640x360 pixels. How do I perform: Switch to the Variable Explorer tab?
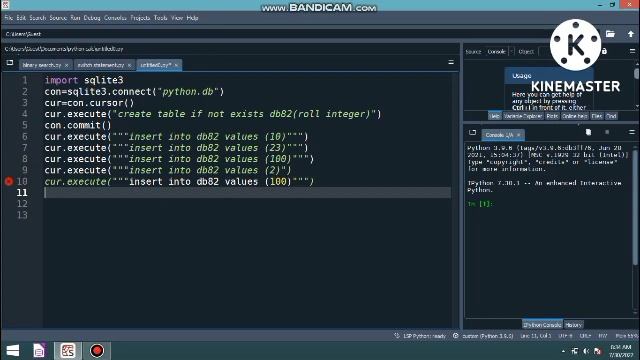[x=523, y=116]
